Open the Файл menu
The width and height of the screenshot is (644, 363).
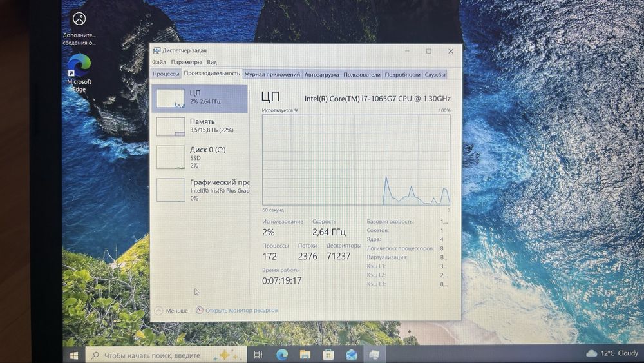[x=159, y=62]
